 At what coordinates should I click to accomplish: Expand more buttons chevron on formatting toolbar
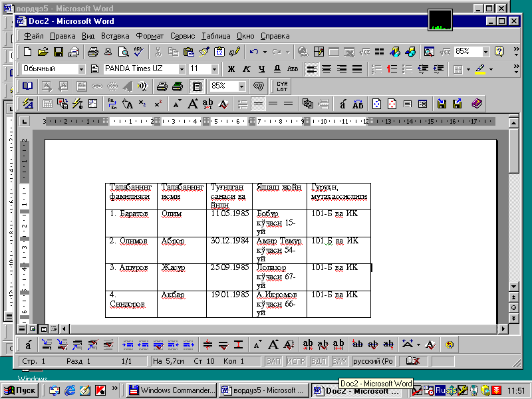pyautogui.click(x=516, y=69)
